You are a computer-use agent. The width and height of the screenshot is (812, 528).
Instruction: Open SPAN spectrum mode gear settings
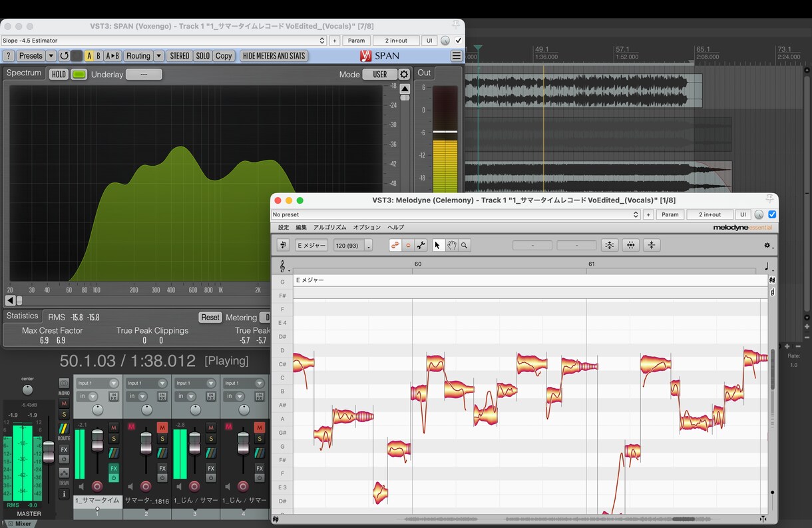(x=404, y=75)
